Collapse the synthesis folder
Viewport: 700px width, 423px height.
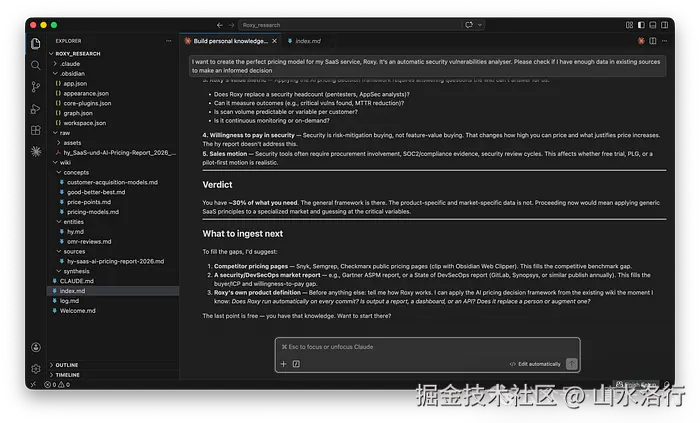pyautogui.click(x=113, y=271)
